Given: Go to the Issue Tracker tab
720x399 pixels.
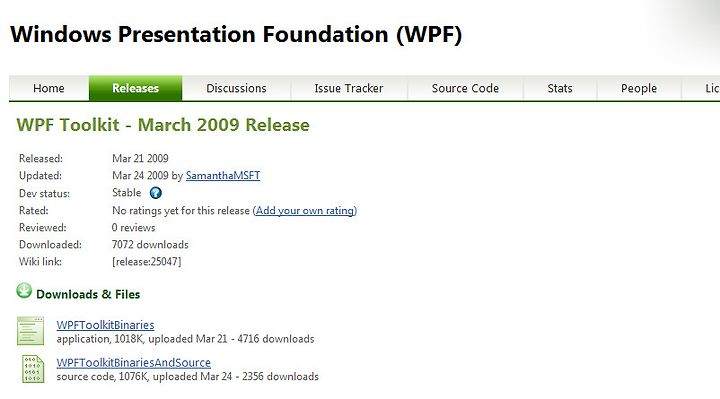Looking at the screenshot, I should [x=349, y=88].
